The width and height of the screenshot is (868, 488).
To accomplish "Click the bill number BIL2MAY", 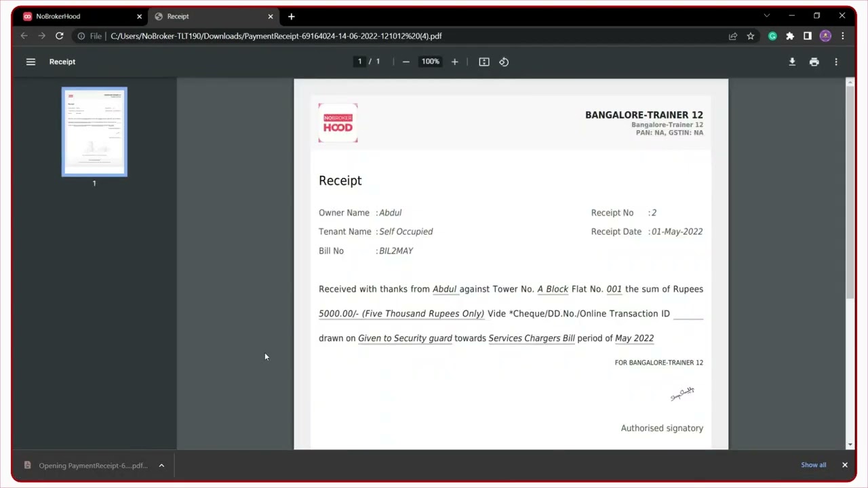I will pyautogui.click(x=396, y=251).
